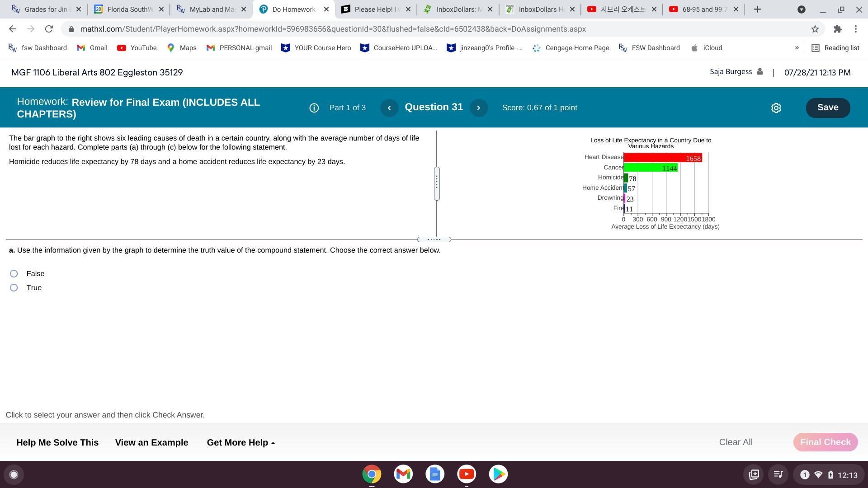
Task: Open Chrome extensions puzzle icon
Action: (x=837, y=29)
